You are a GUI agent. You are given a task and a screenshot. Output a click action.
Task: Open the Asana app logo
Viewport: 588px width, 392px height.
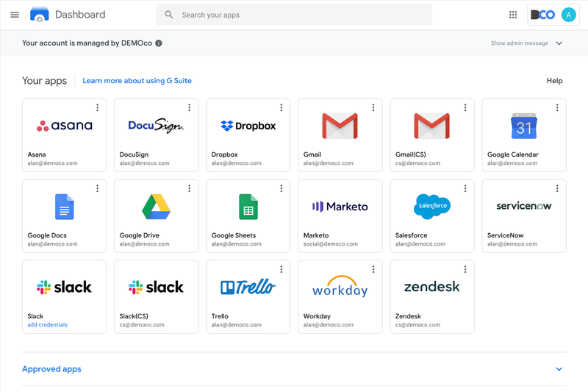pyautogui.click(x=65, y=126)
